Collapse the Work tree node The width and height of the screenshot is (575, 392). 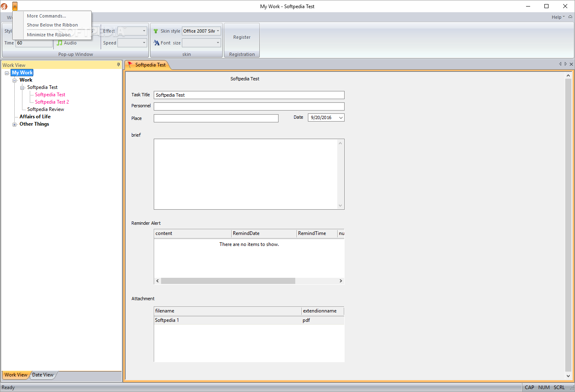coord(15,80)
